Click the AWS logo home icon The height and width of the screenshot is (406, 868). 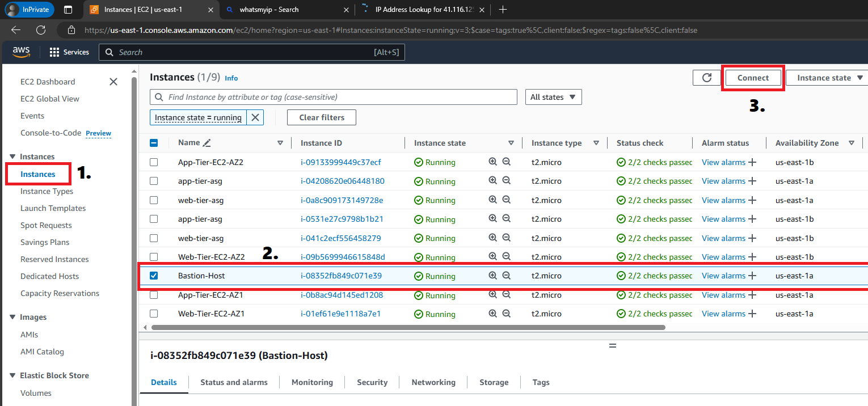pyautogui.click(x=21, y=52)
